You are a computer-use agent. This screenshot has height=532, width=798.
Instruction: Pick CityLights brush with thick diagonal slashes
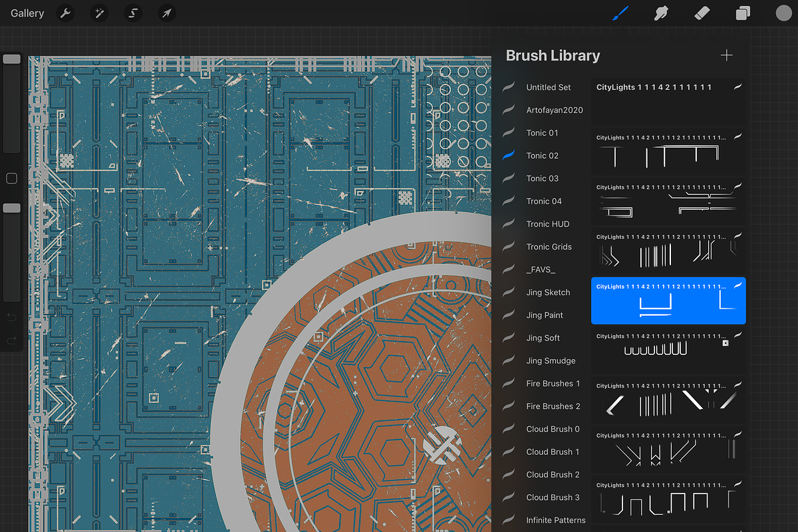click(x=668, y=400)
